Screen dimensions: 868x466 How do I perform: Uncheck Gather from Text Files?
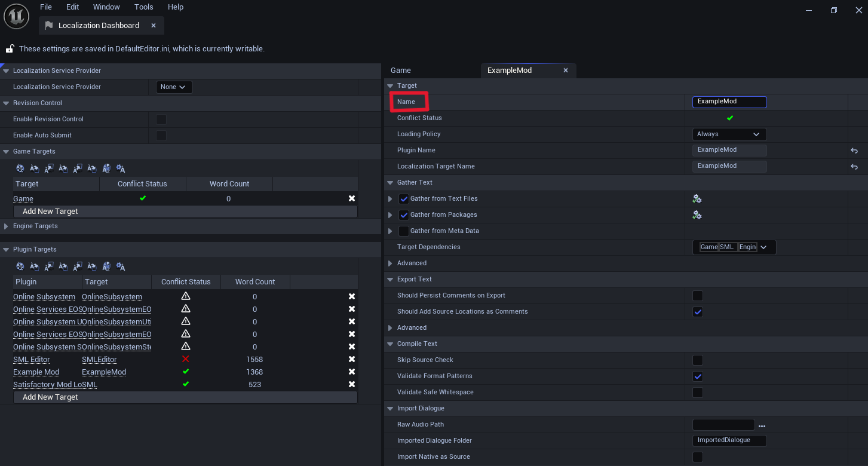[x=404, y=199]
